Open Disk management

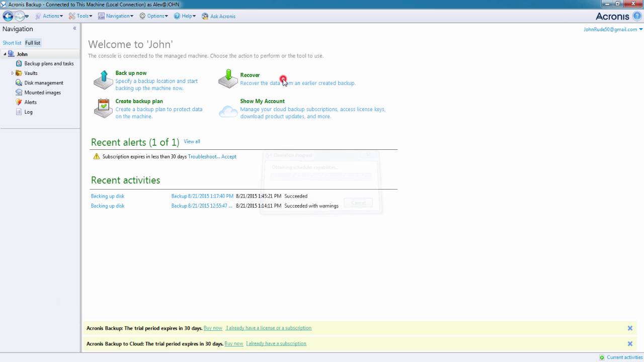[44, 83]
